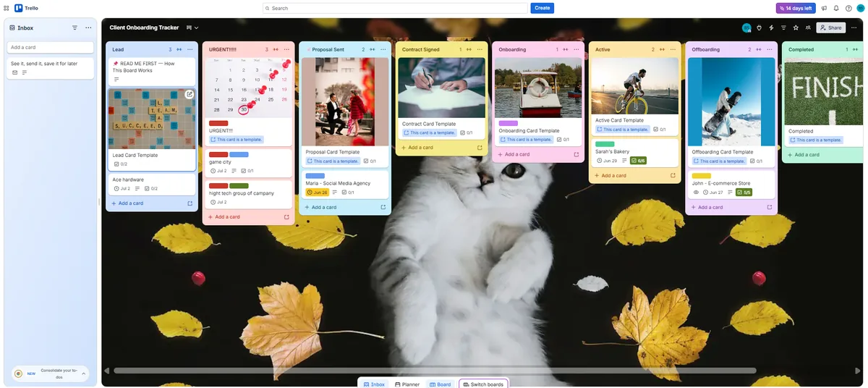Open the Offboarding list actions menu
This screenshot has height=388, width=868.
click(x=770, y=49)
